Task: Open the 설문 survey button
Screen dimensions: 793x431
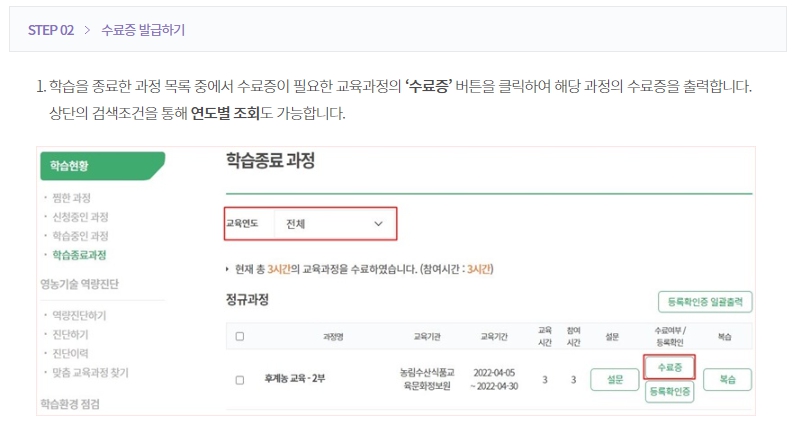Action: [614, 380]
